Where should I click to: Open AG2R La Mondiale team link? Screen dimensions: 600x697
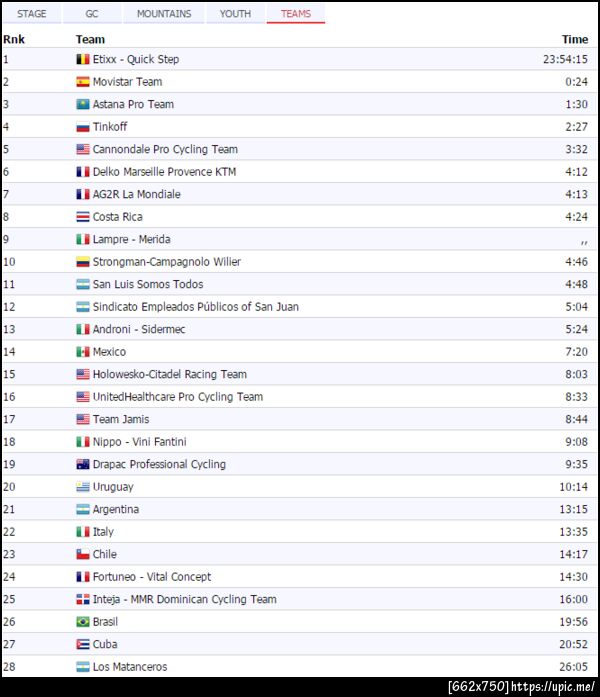point(136,194)
